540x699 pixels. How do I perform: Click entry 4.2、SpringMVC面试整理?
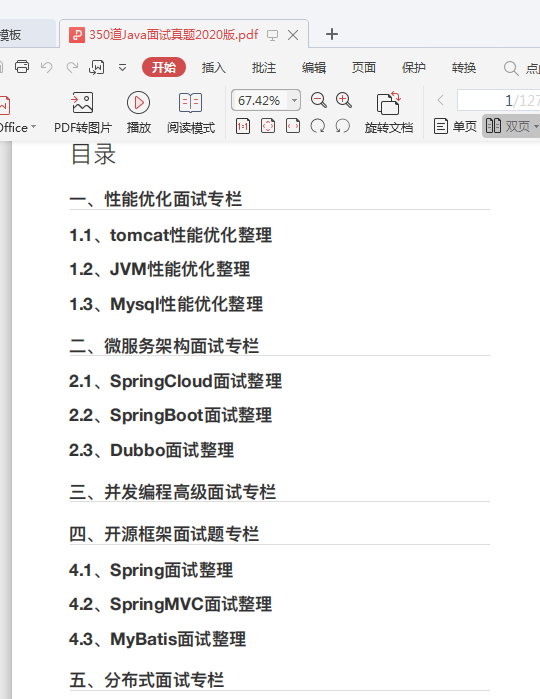171,604
